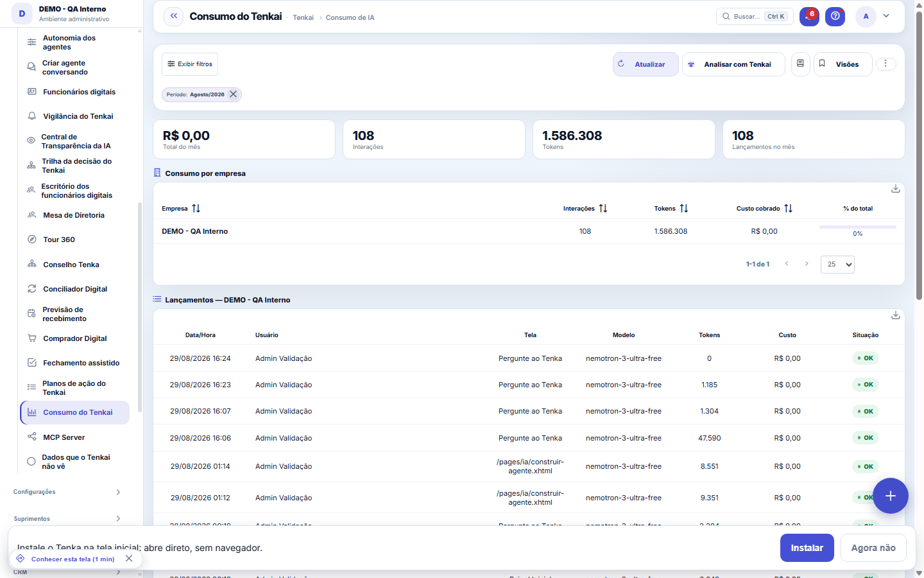
Task: Open the notifications bell with badge 6
Action: [x=809, y=16]
